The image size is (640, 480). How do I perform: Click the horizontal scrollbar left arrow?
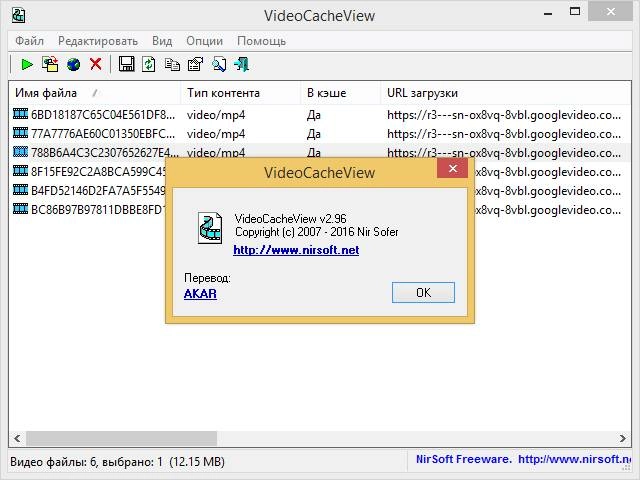tap(17, 439)
